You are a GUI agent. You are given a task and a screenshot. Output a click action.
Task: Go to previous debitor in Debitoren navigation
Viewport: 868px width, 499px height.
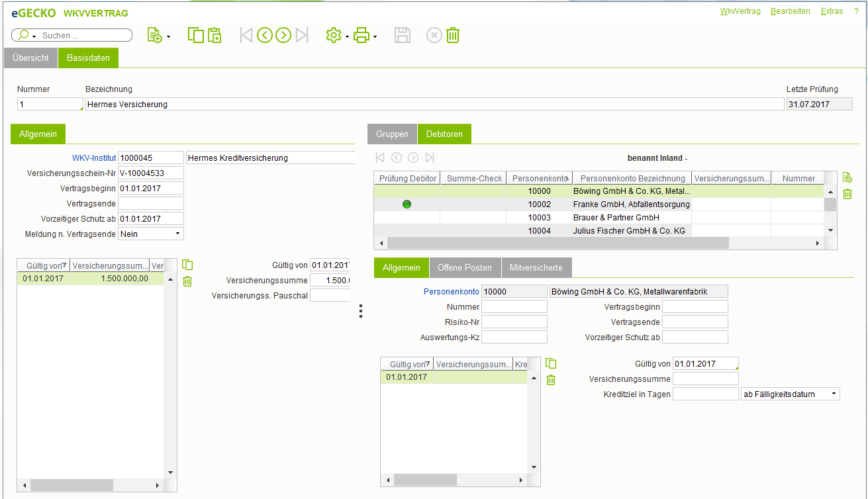(x=397, y=158)
